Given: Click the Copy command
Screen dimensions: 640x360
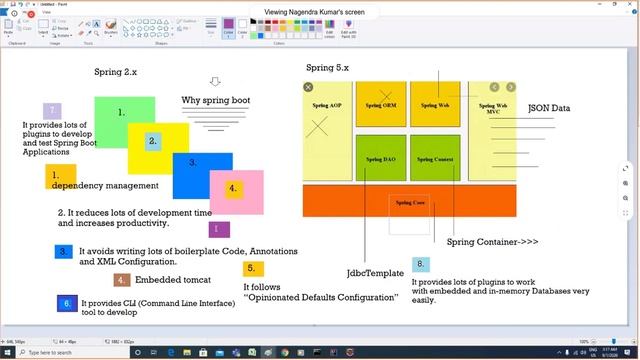Looking at the screenshot, I should 24,29.
